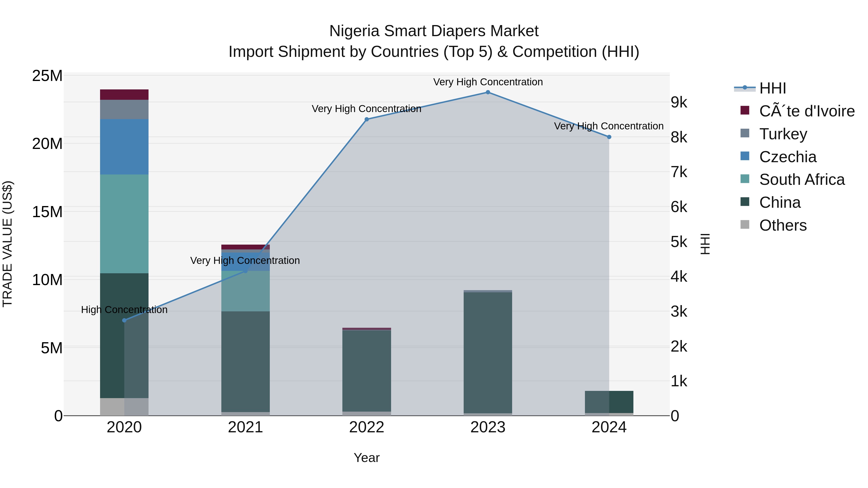Toggle Others series in legend

pos(773,225)
